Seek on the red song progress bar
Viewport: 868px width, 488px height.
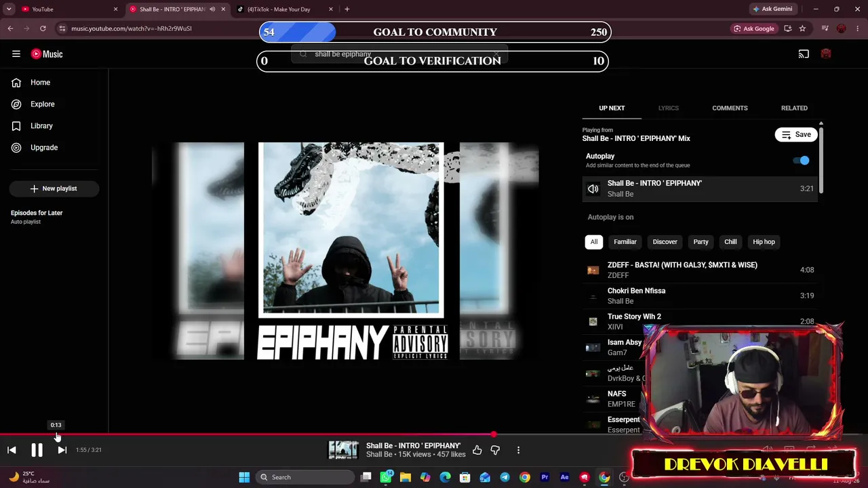tap(247, 434)
